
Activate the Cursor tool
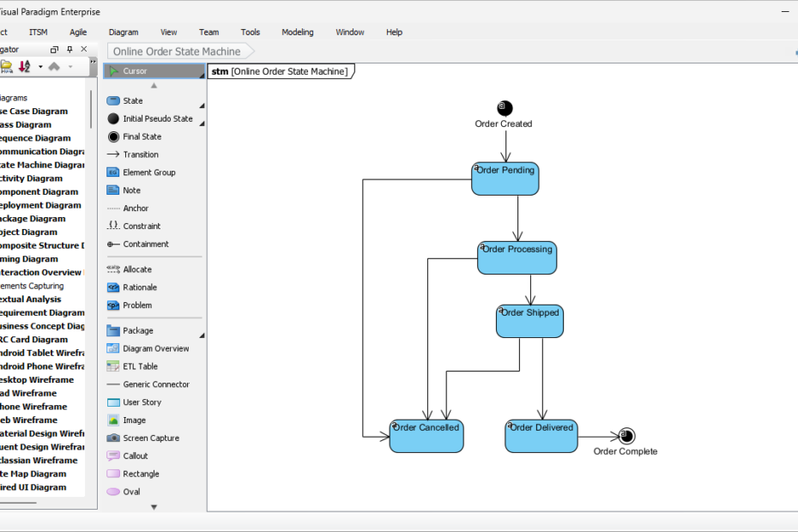click(137, 70)
